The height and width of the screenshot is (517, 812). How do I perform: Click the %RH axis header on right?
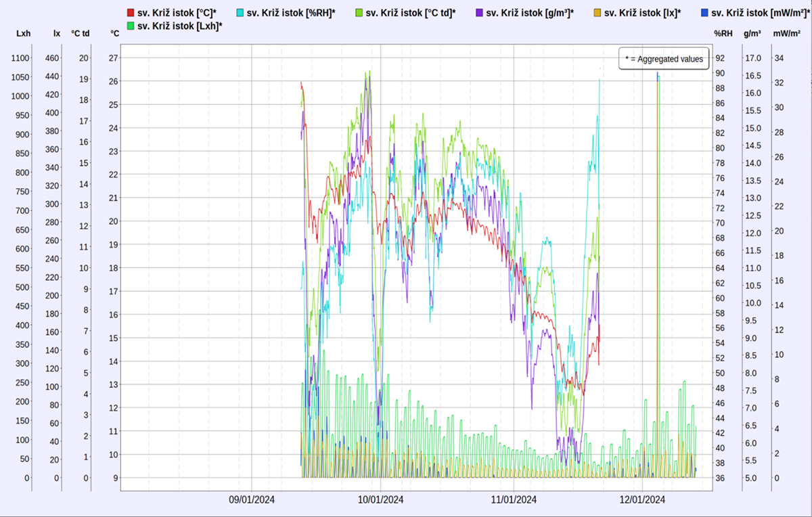723,32
